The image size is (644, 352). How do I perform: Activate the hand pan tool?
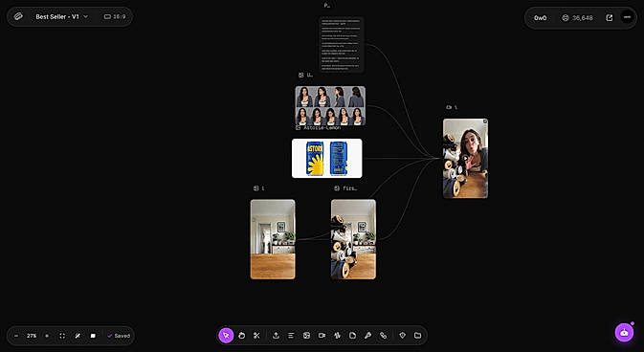(x=241, y=336)
